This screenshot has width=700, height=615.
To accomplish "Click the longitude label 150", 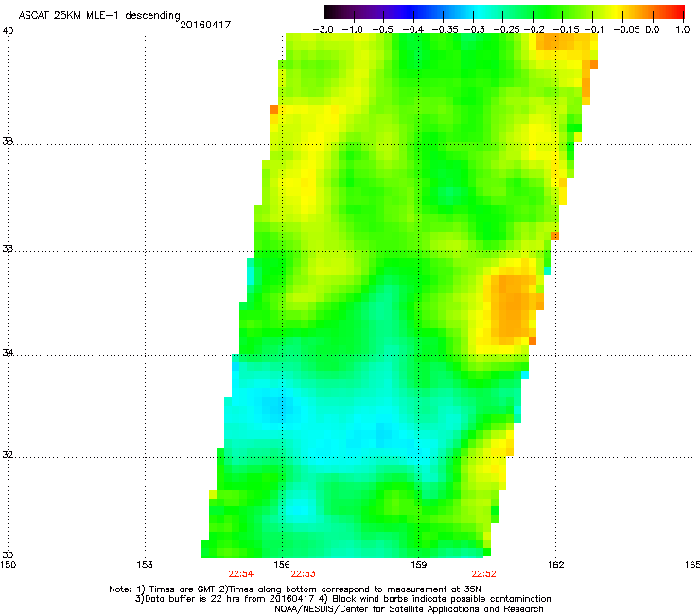I will (9, 565).
